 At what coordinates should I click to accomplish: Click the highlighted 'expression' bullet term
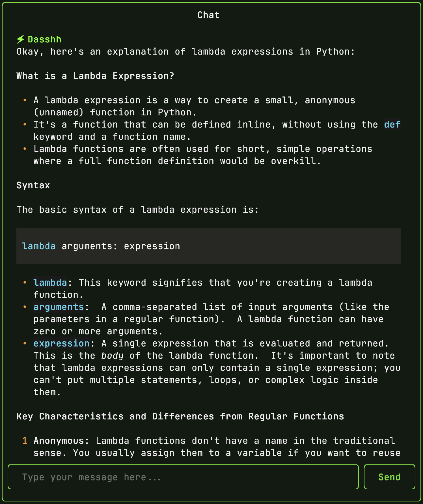click(x=61, y=343)
